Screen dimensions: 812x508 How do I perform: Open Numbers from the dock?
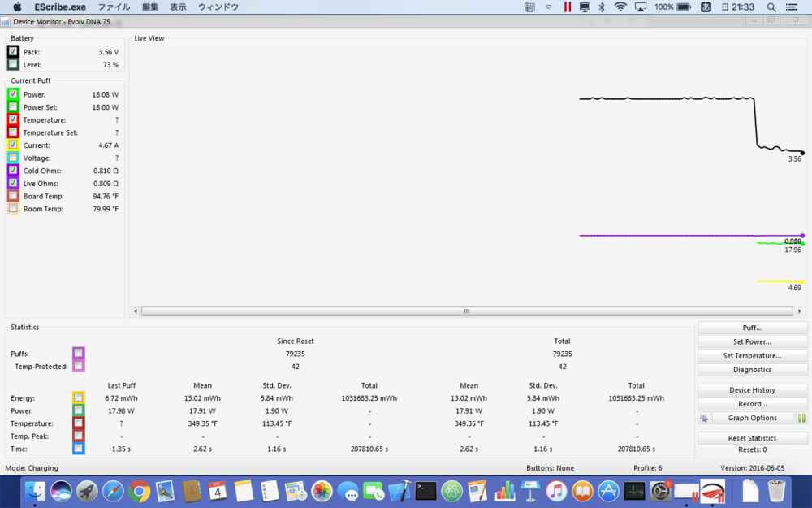pos(504,490)
